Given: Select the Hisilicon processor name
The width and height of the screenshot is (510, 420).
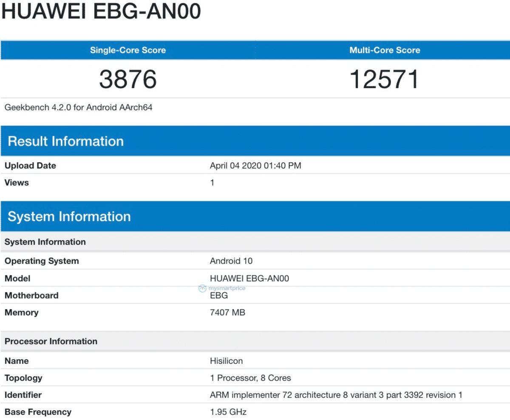Looking at the screenshot, I should (226, 361).
